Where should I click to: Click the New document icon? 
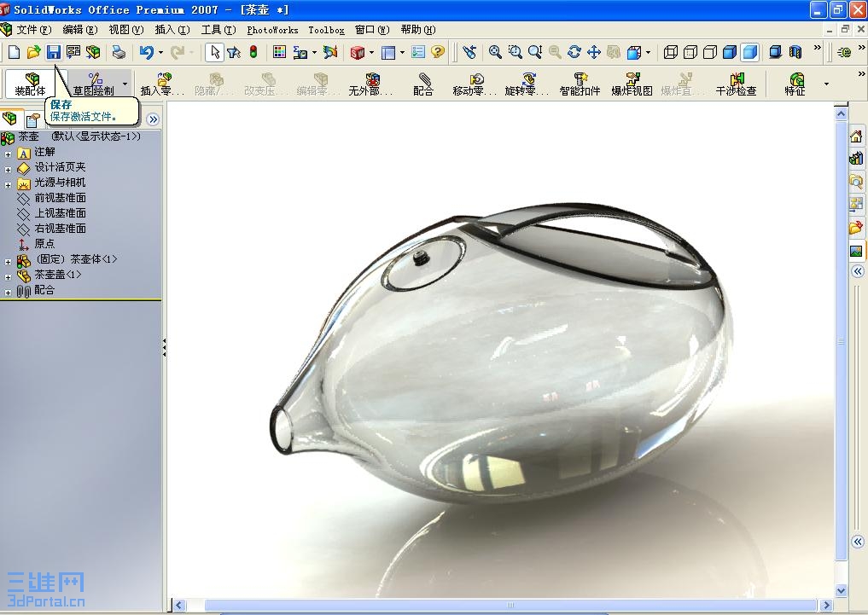(14, 52)
